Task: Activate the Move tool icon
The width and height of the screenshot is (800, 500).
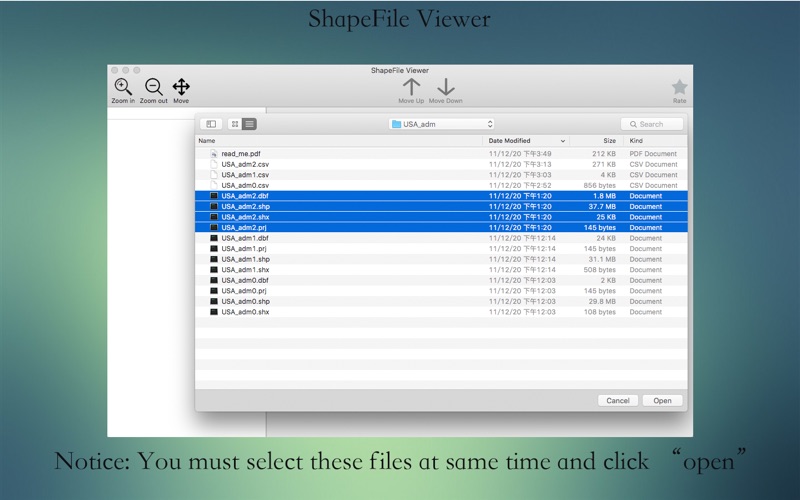Action: tap(181, 87)
